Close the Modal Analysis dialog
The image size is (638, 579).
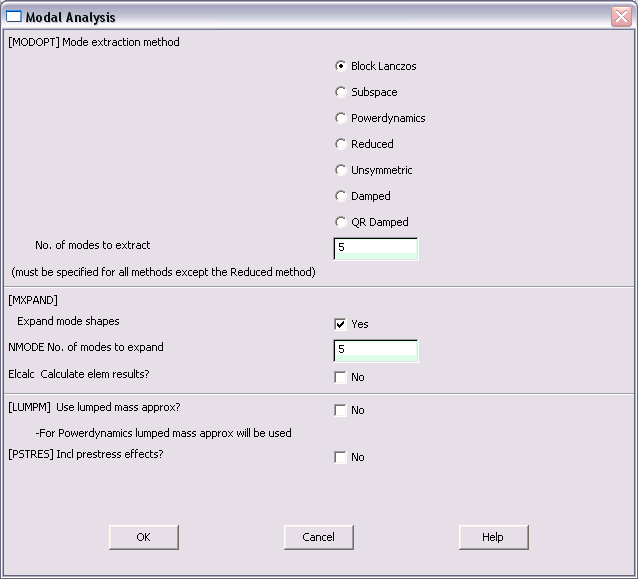pyautogui.click(x=621, y=17)
